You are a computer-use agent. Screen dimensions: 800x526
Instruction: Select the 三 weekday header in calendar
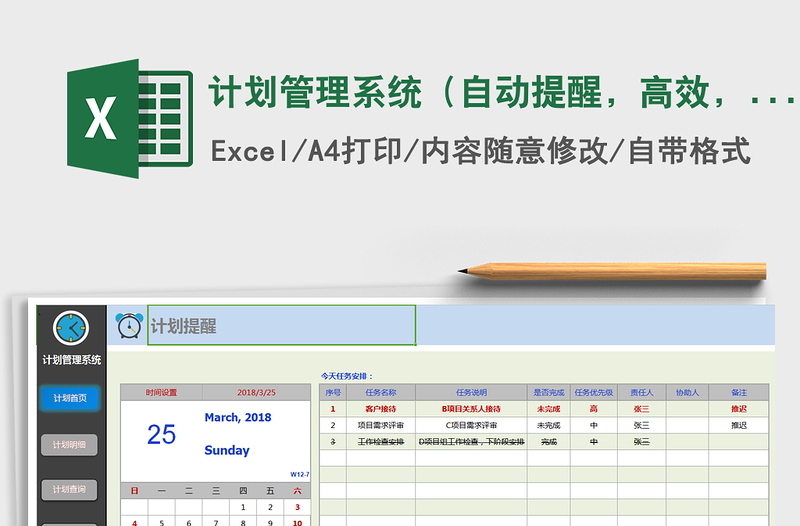tap(216, 491)
